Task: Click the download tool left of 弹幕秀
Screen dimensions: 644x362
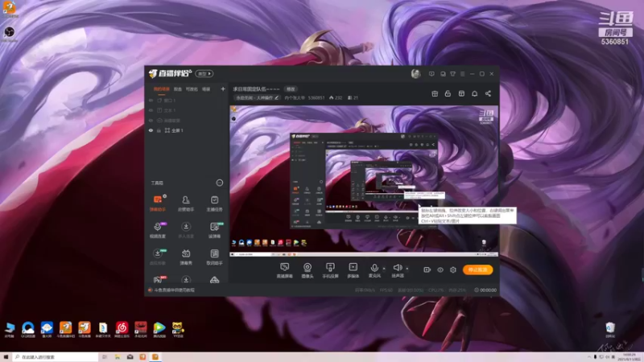Action: pyautogui.click(x=158, y=257)
